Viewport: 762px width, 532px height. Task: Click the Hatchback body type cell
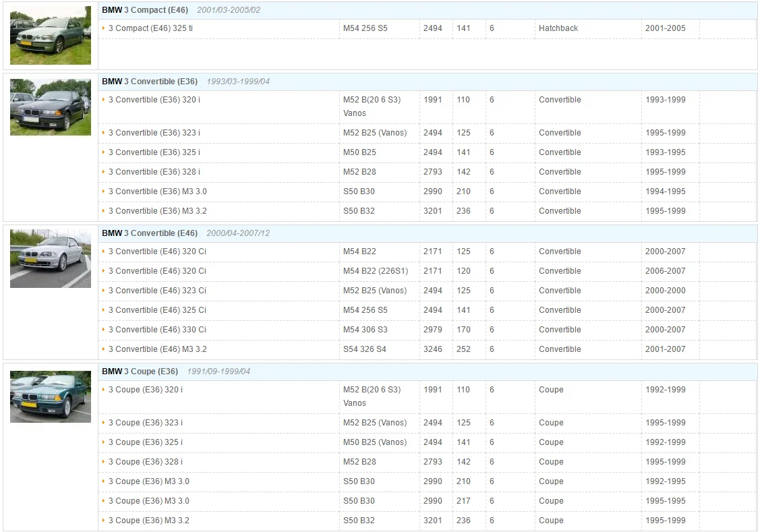(x=558, y=28)
